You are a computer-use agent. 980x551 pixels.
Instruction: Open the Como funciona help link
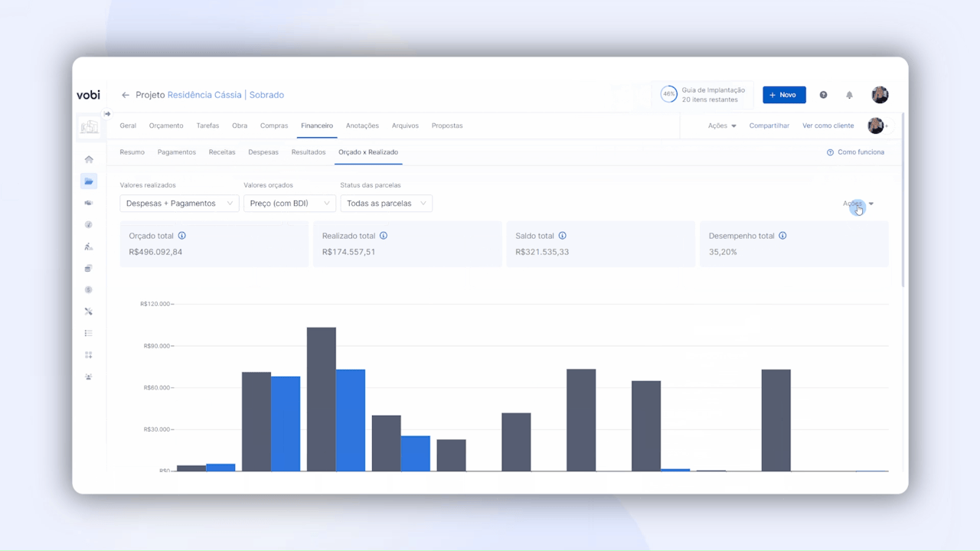click(x=856, y=152)
